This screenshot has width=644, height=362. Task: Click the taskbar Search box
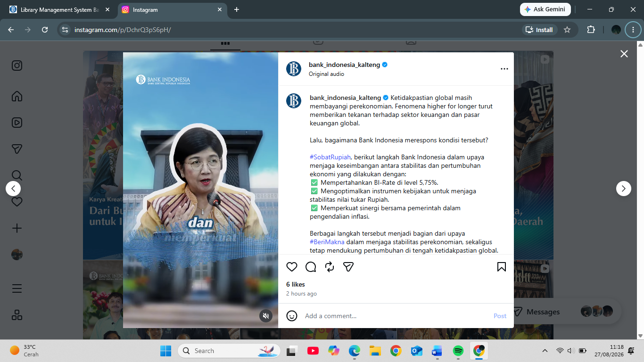click(x=229, y=351)
